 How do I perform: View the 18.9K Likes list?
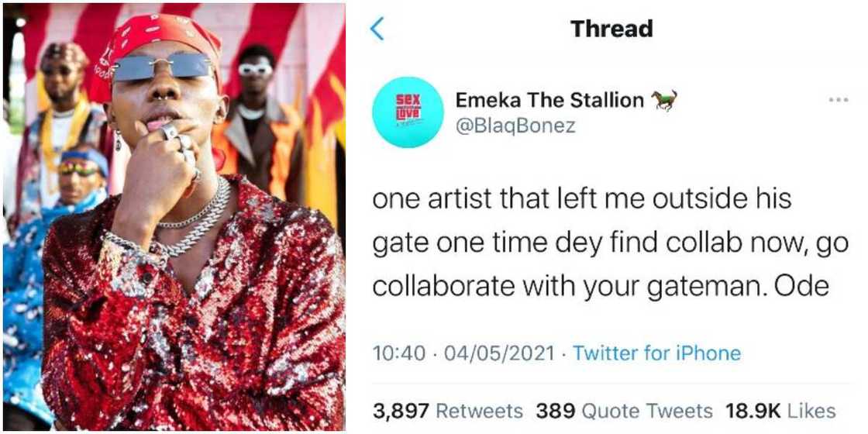click(780, 410)
